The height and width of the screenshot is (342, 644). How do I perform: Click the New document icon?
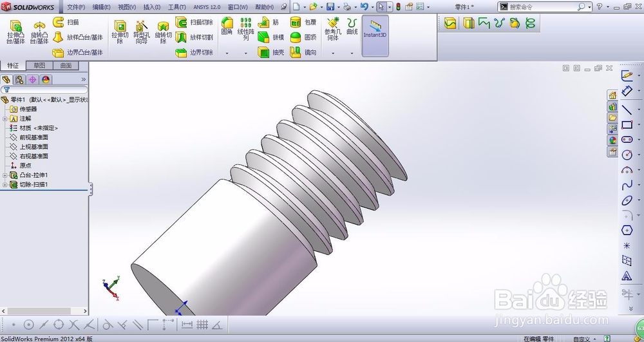coord(296,6)
